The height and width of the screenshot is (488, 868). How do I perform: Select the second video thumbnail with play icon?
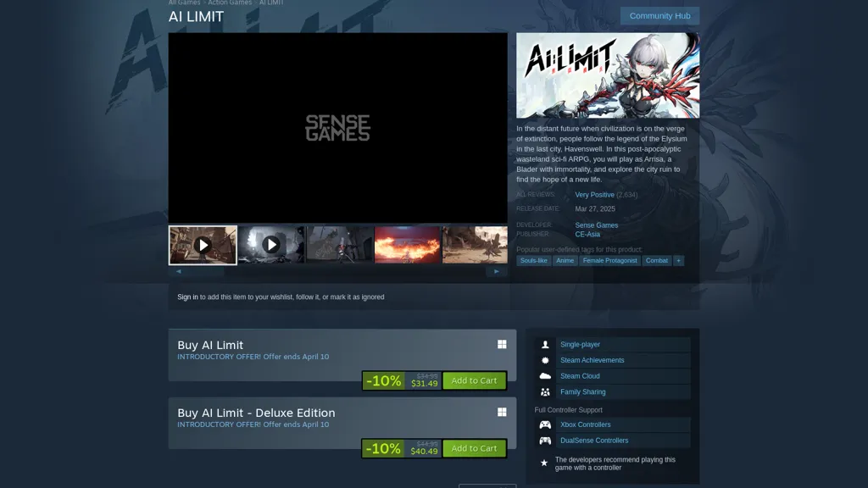[x=271, y=245]
